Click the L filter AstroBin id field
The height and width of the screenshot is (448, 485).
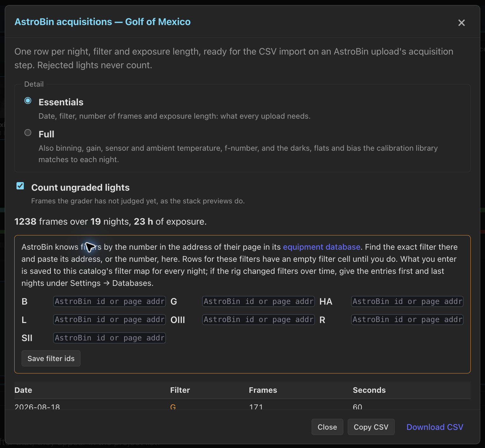coord(109,320)
